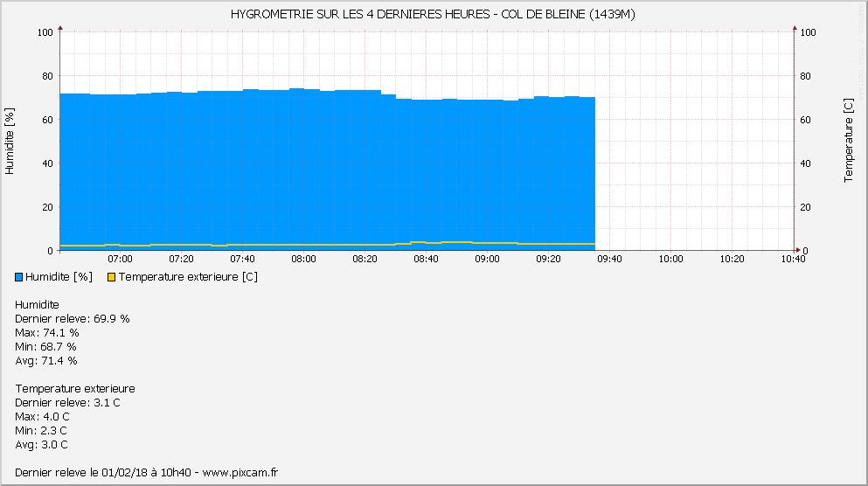Click the red arrow atop right axis
Image resolution: width=868 pixels, height=486 pixels.
[795, 28]
